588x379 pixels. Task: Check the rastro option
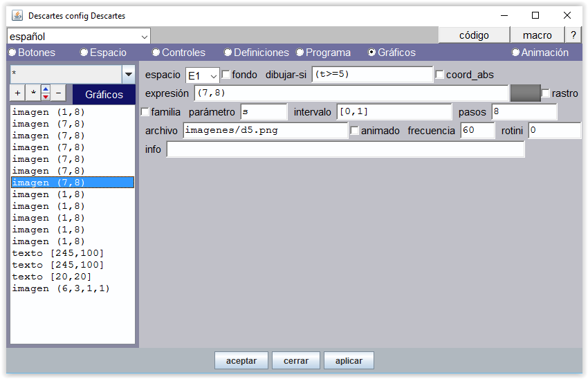[546, 93]
